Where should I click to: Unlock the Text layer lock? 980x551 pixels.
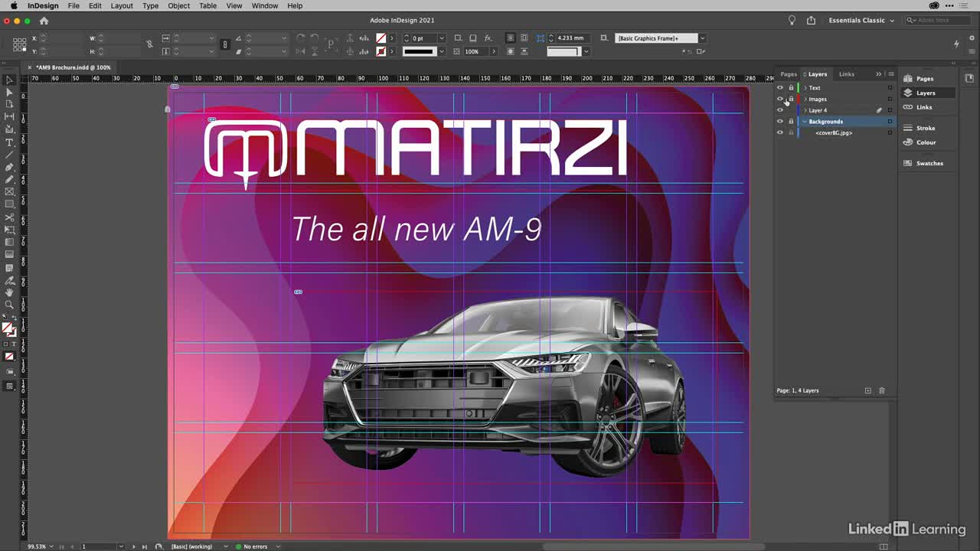click(x=791, y=88)
